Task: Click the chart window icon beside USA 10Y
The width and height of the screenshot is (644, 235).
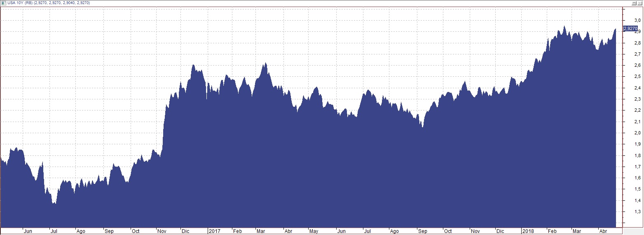Action: pos(3,3)
